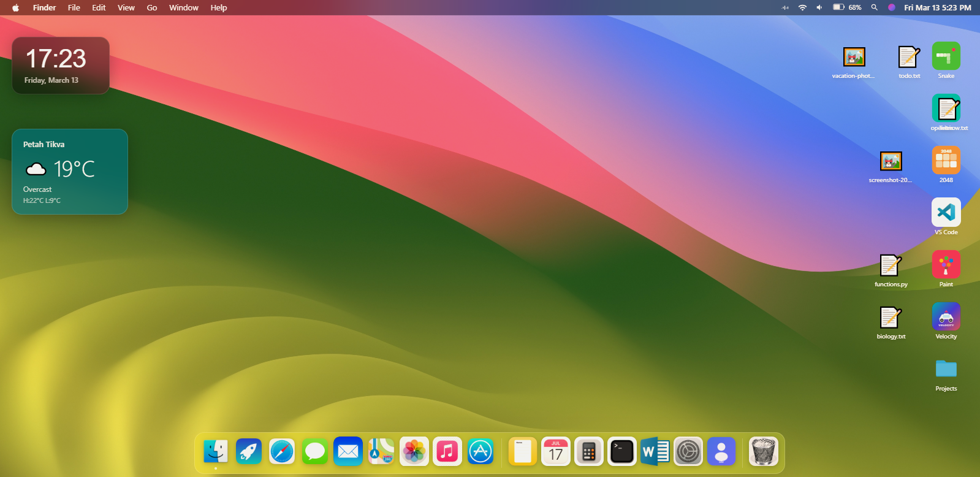Open Mail envelope icon in Dock
The height and width of the screenshot is (477, 980).
[x=348, y=452]
